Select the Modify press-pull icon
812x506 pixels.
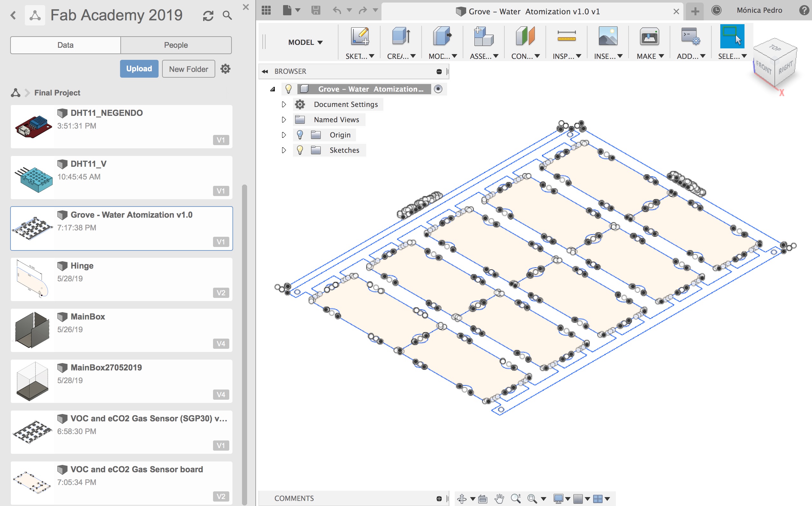[x=442, y=36]
